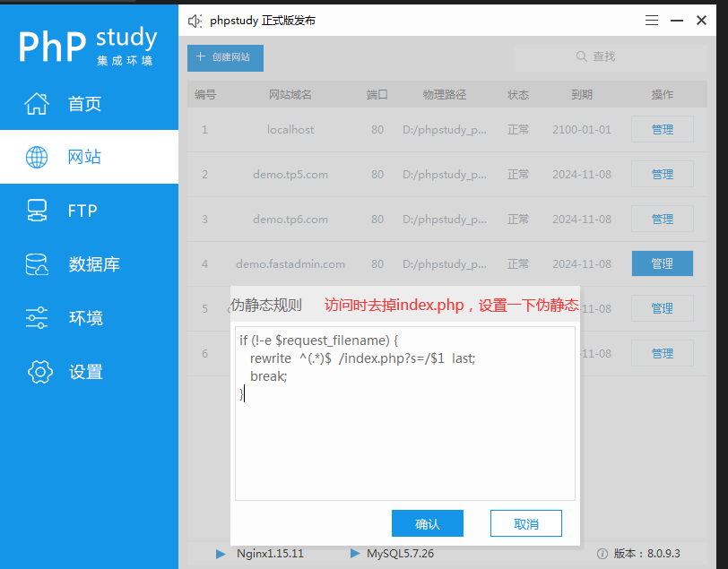This screenshot has width=728, height=569.
Task: Click the demo.tp6.com domain cell
Action: (x=290, y=219)
